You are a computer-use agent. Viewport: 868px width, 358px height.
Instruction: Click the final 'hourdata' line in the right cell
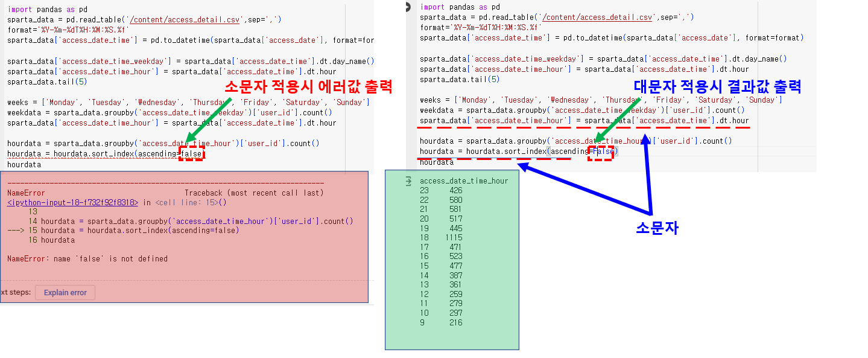click(x=437, y=162)
